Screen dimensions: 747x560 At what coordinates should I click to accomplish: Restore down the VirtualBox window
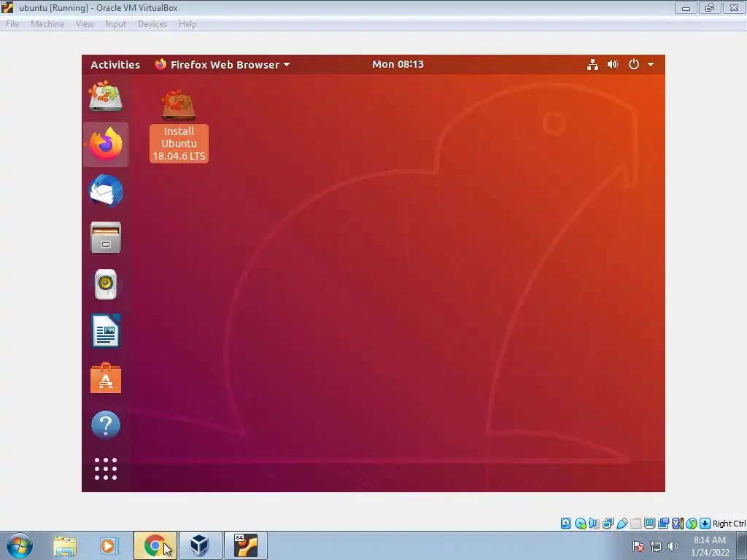click(710, 7)
